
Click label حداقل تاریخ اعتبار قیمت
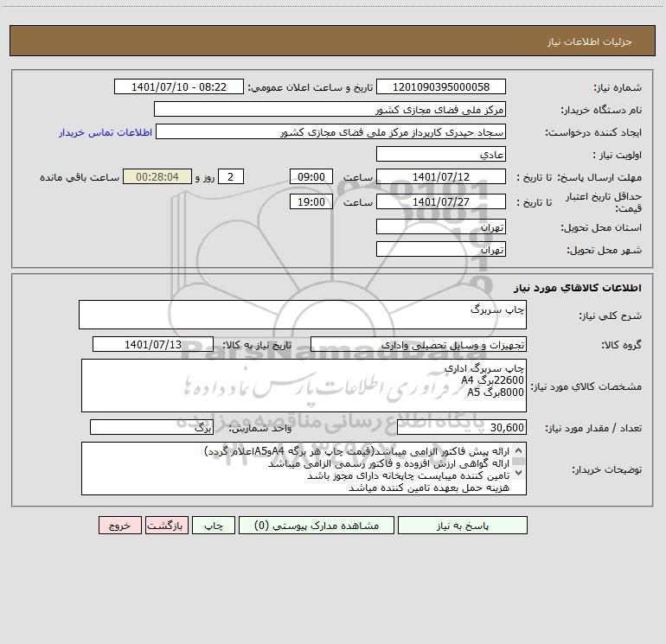604,202
